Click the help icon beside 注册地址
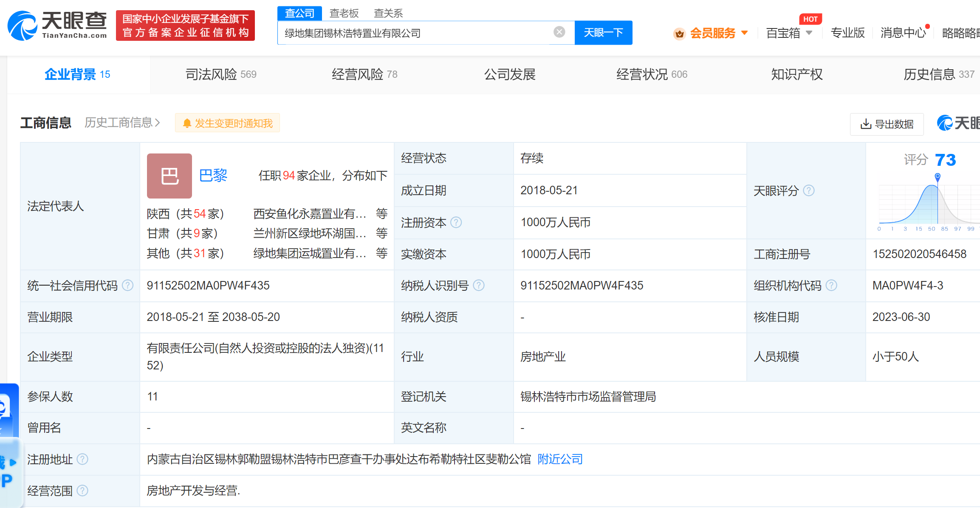980x508 pixels. (82, 459)
